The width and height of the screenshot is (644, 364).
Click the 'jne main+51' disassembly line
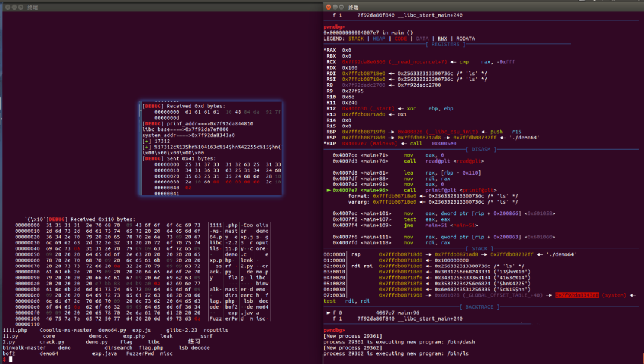(x=405, y=225)
